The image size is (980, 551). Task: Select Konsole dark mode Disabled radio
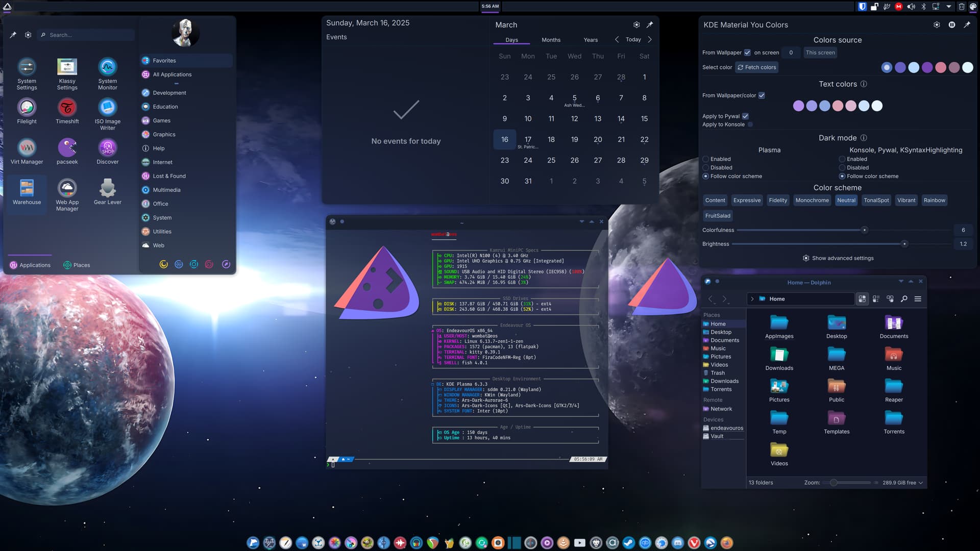[x=842, y=167]
